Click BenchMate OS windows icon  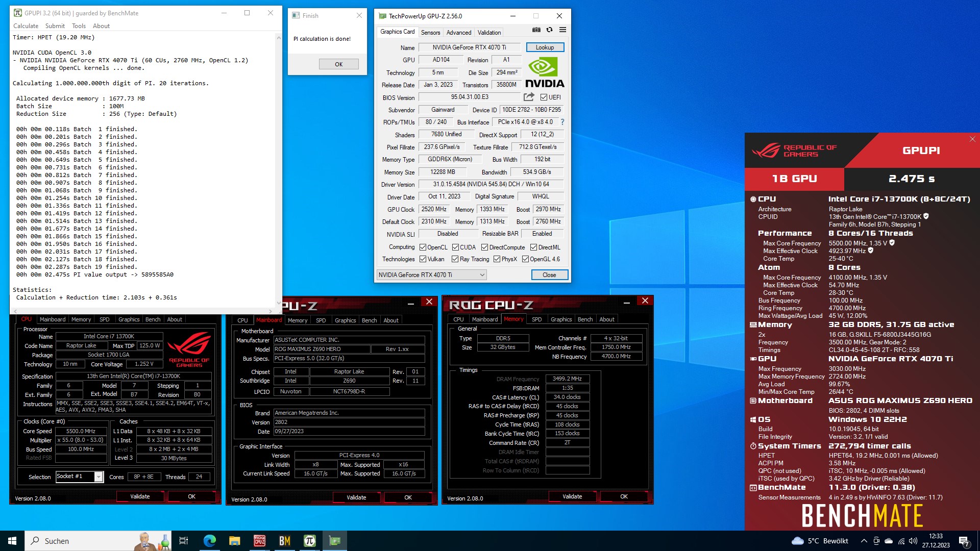[x=753, y=420]
